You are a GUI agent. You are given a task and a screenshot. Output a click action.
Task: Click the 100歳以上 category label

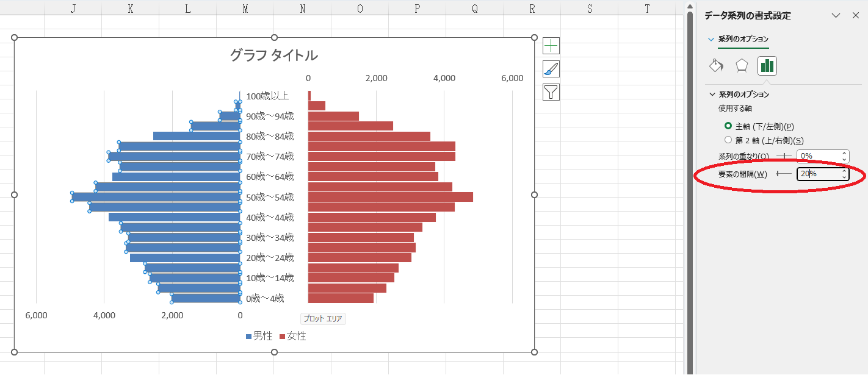click(x=267, y=96)
